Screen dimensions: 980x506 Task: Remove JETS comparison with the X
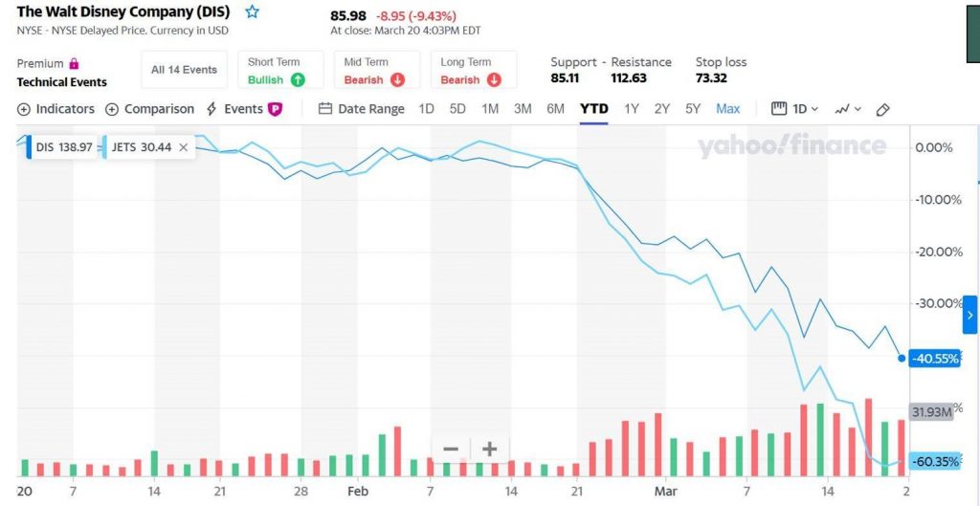pyautogui.click(x=183, y=147)
